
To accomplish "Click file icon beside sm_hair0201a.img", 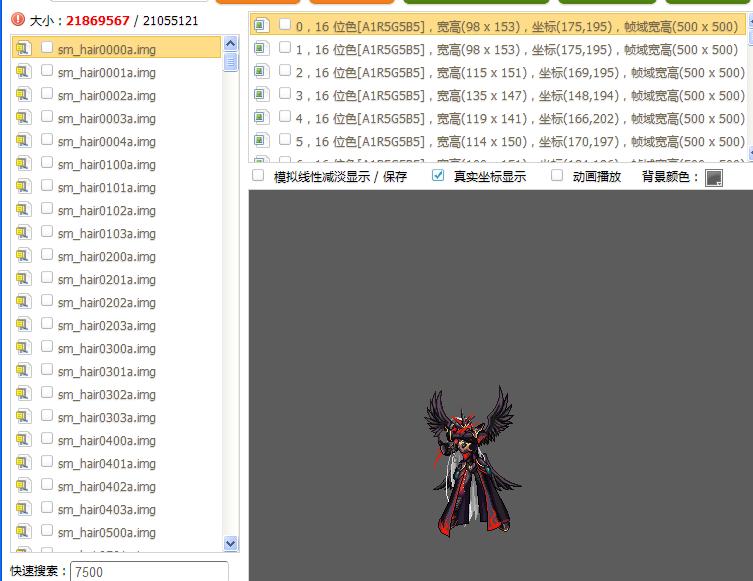I will [23, 278].
